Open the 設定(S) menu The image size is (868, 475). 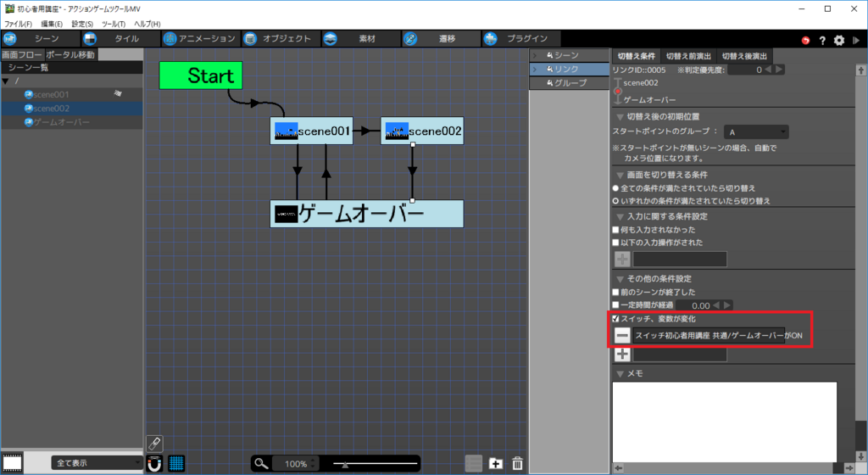[x=82, y=24]
